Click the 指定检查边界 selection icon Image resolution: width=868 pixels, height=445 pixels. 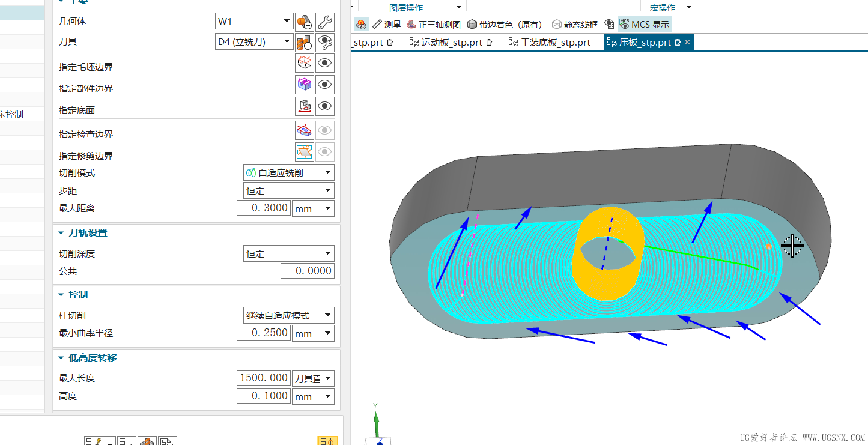(x=305, y=130)
